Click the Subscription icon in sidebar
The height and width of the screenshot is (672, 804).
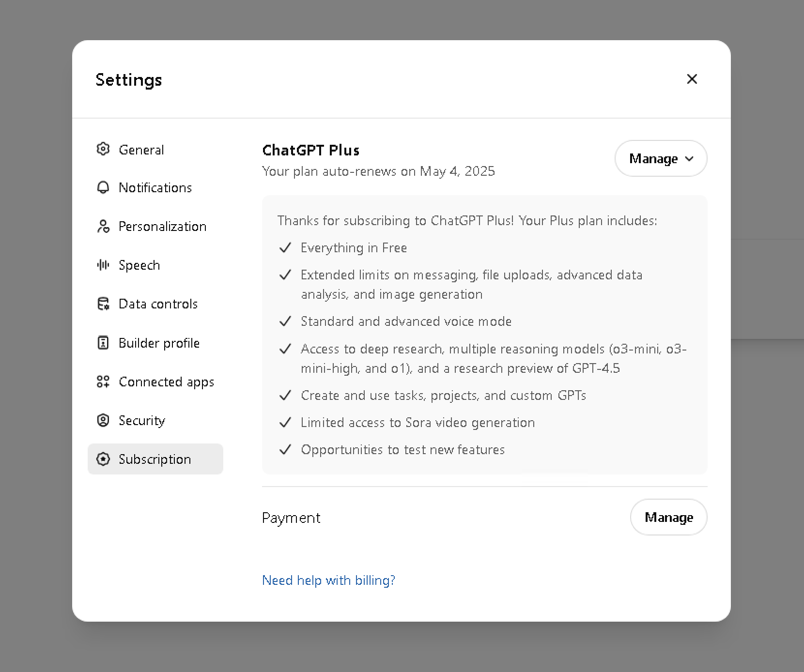coord(103,459)
